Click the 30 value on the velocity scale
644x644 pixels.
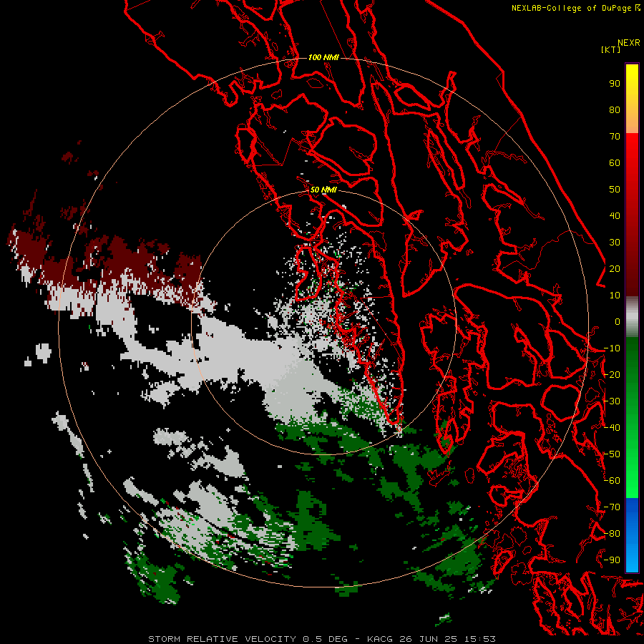click(615, 243)
